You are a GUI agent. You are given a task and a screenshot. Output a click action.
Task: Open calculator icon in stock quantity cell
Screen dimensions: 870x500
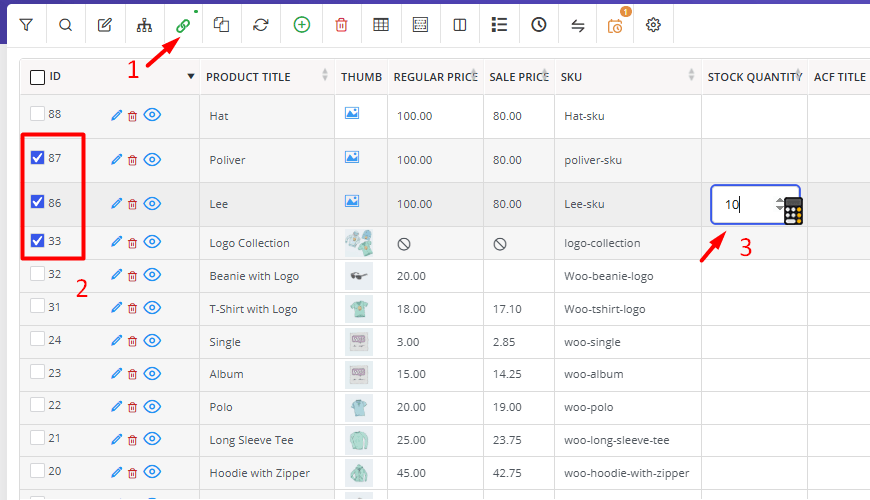point(793,211)
